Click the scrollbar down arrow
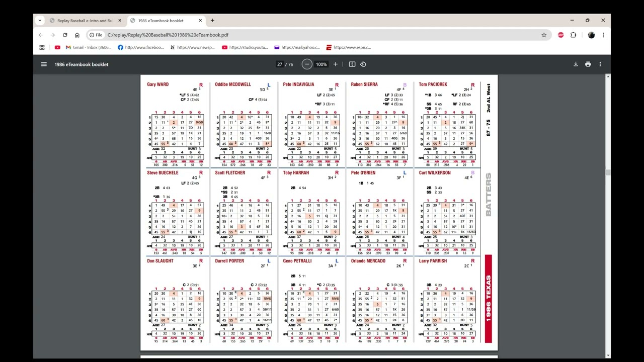 click(x=608, y=355)
